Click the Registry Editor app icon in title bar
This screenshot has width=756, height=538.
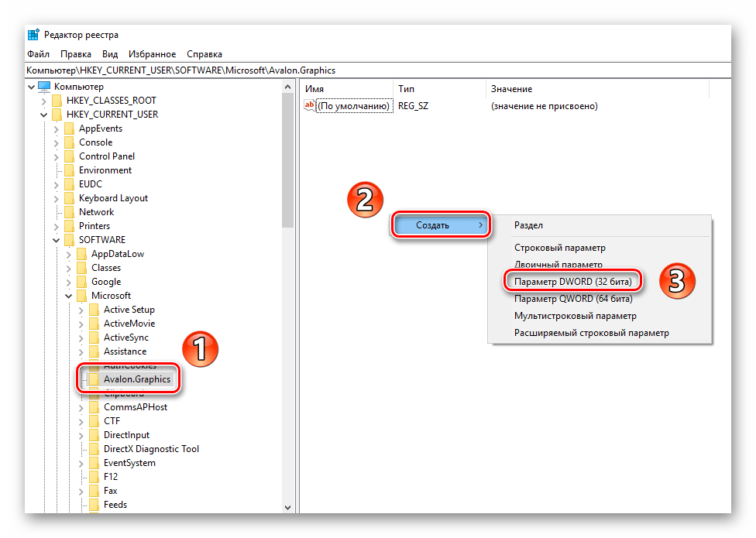pos(33,35)
